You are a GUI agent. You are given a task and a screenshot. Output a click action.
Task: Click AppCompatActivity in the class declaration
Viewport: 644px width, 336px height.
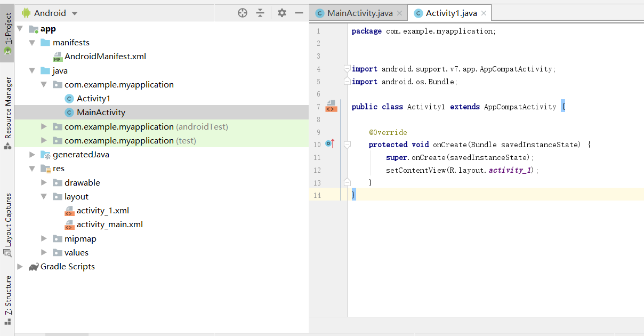(x=520, y=107)
